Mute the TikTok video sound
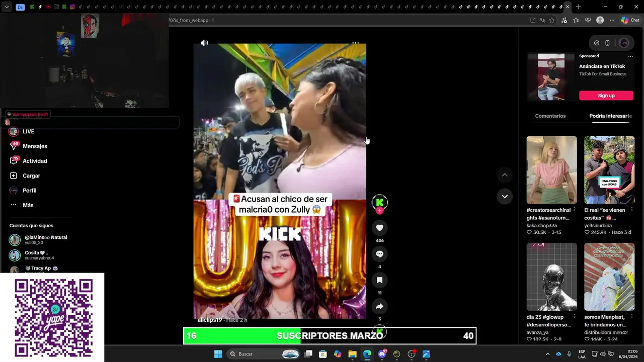644x362 pixels. pos(204,43)
